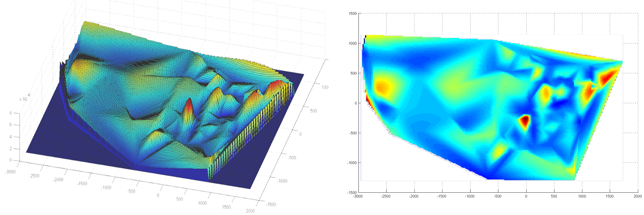Screen dimensions: 644x215
Task: Click '500' on the heatmap horizontal axis
Action: [554, 196]
